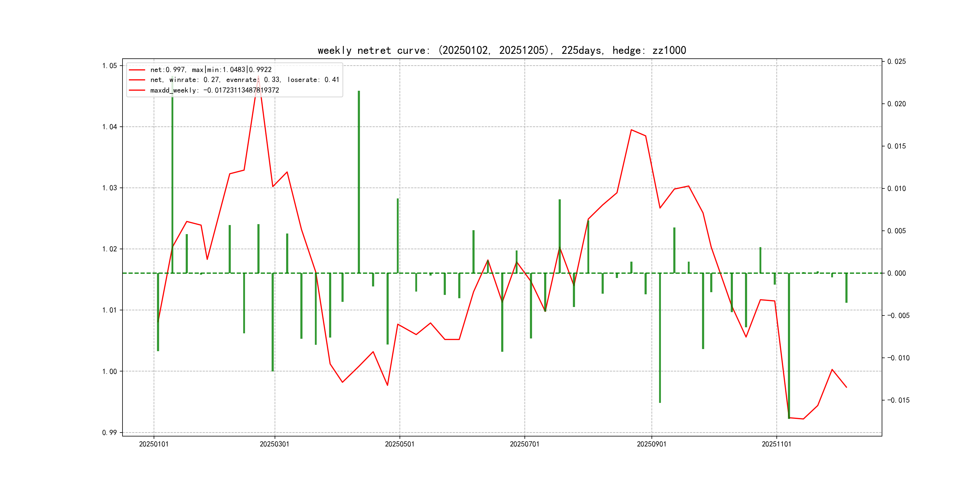Click the 20250701 x-axis label
This screenshot has height=490, width=980.
coord(524,444)
